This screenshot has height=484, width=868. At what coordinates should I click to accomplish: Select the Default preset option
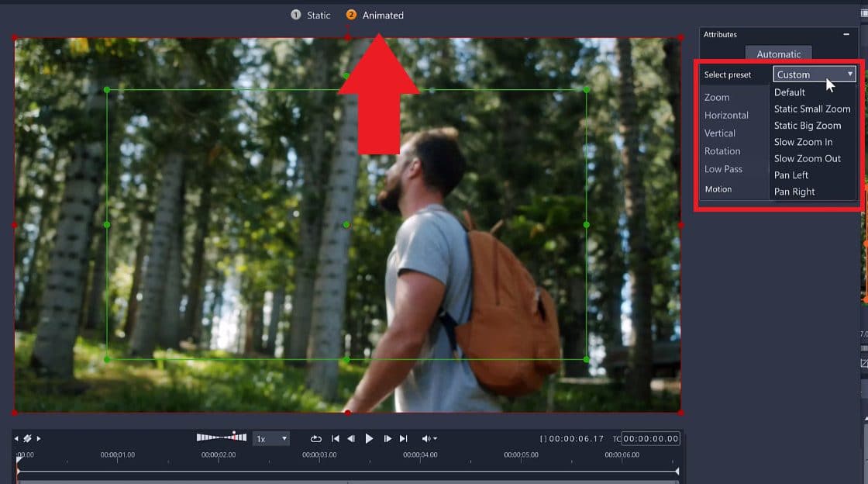(789, 92)
